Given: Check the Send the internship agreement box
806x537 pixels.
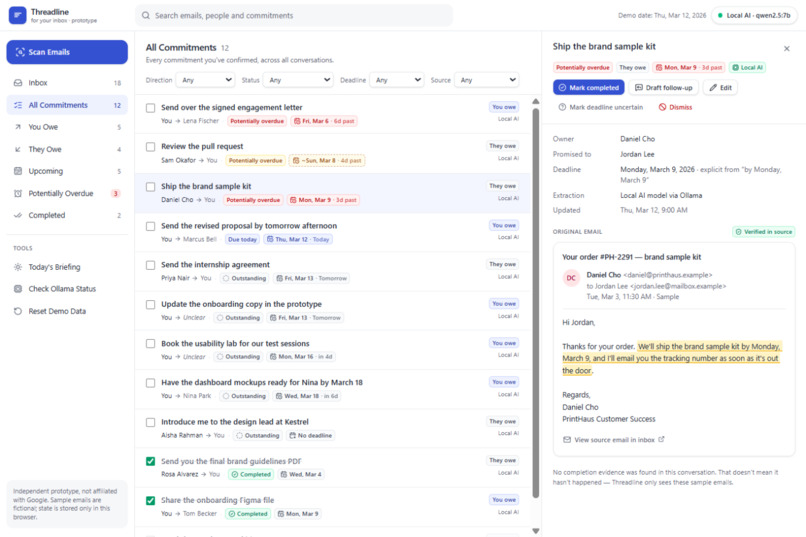Looking at the screenshot, I should [151, 265].
